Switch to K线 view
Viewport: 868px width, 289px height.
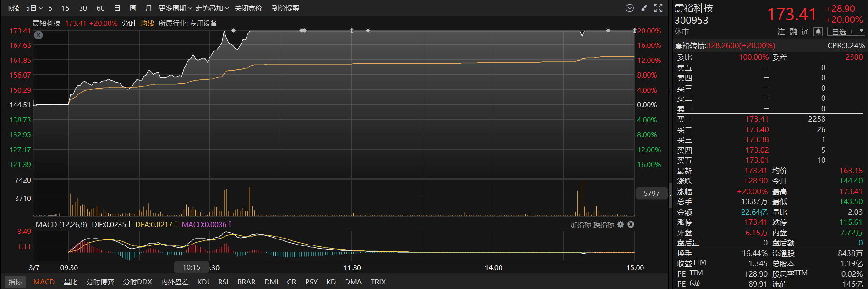tap(14, 8)
